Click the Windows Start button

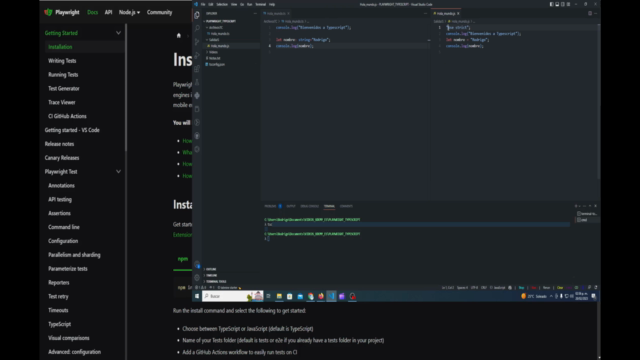pyautogui.click(x=197, y=296)
